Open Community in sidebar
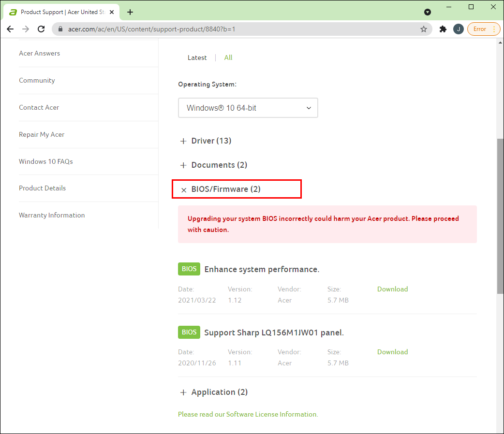 coord(37,80)
